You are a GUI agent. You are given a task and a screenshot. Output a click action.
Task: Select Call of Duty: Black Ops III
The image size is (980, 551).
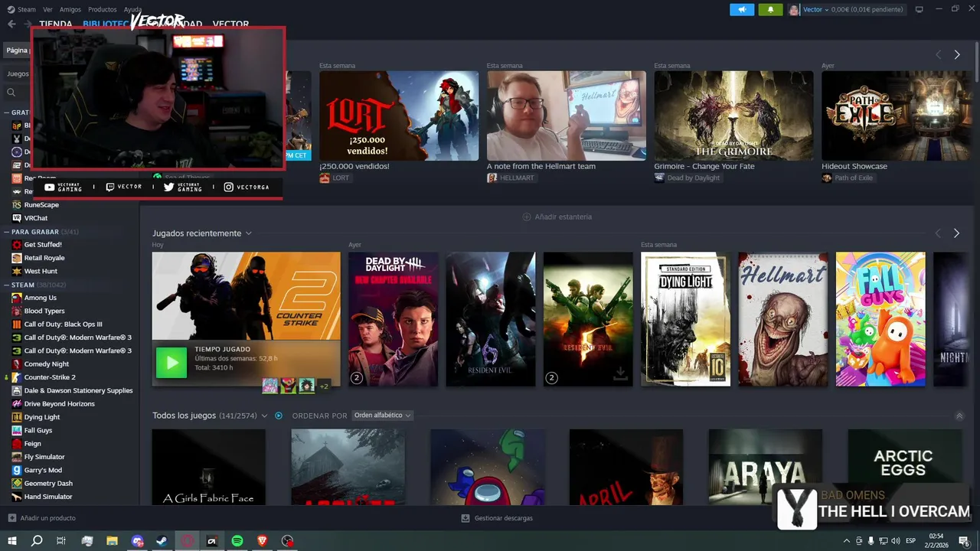(x=63, y=324)
